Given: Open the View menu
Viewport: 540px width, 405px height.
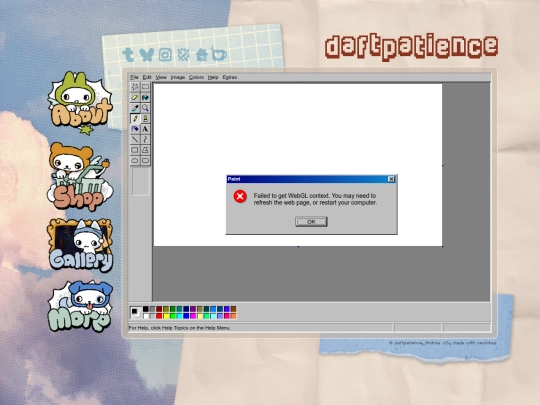Looking at the screenshot, I should 161,77.
